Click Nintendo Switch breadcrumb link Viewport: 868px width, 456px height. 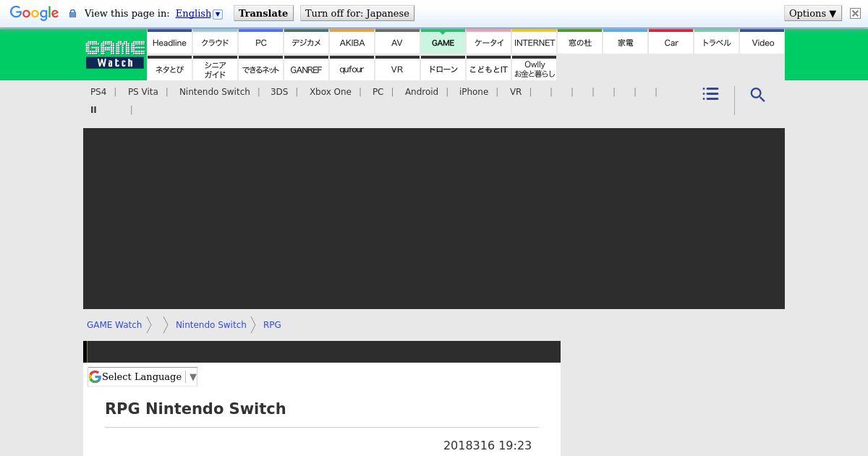211,325
